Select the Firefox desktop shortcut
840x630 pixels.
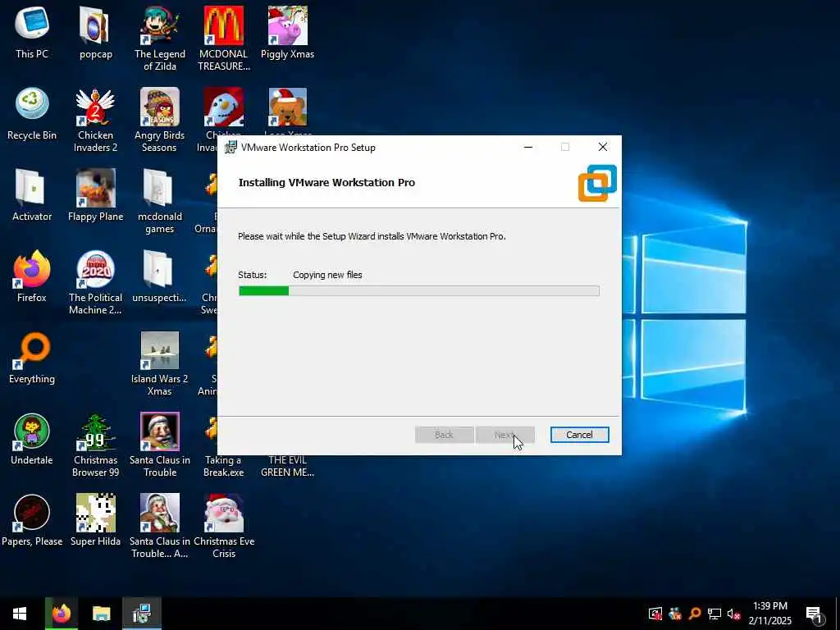click(32, 276)
